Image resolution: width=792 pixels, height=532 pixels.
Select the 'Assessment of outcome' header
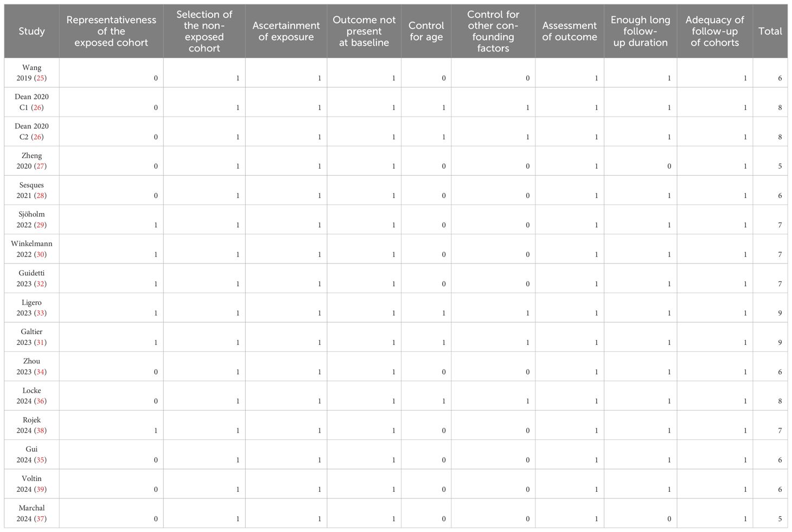(x=570, y=31)
